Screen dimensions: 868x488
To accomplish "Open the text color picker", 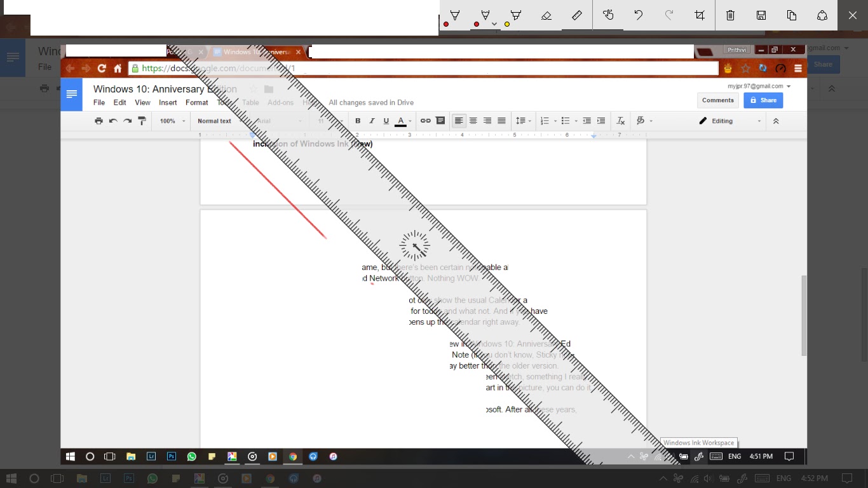I will point(400,120).
